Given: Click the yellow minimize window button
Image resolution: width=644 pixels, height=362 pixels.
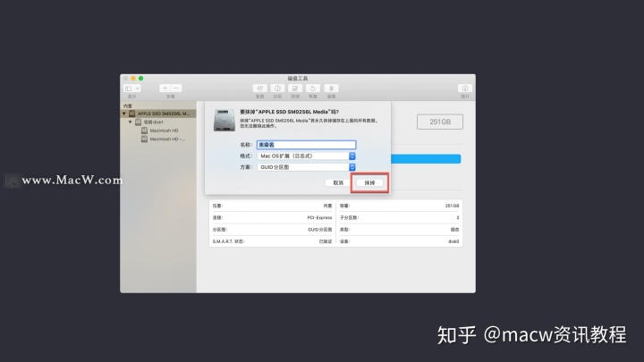Looking at the screenshot, I should [x=133, y=78].
